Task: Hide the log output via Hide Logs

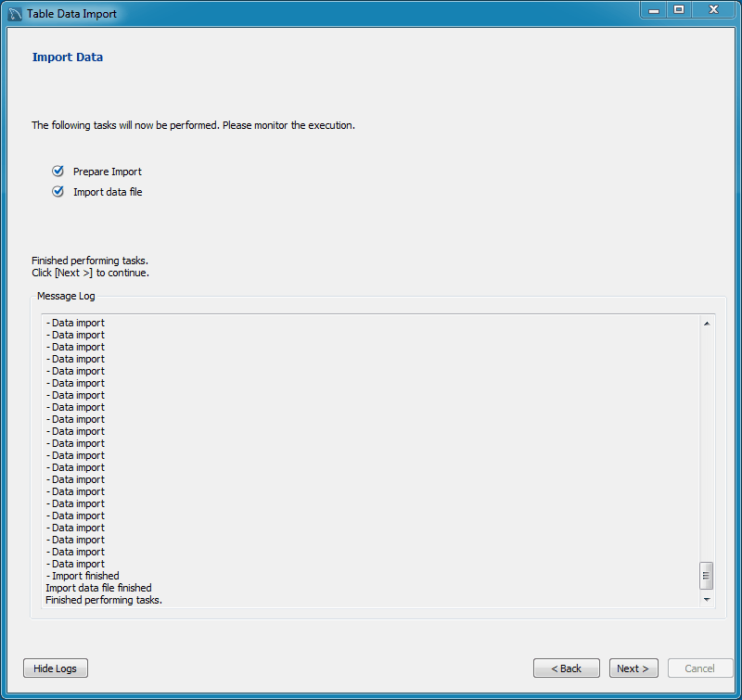Action: (x=55, y=668)
